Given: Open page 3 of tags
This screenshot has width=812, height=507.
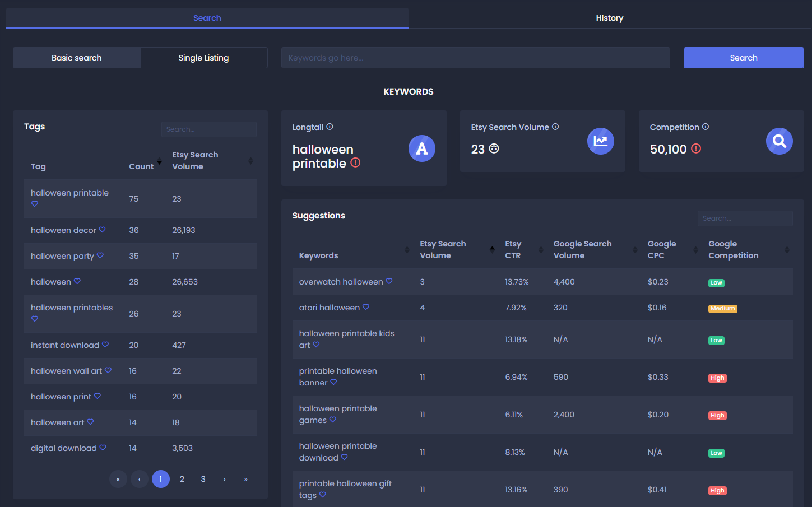Looking at the screenshot, I should click(x=203, y=479).
